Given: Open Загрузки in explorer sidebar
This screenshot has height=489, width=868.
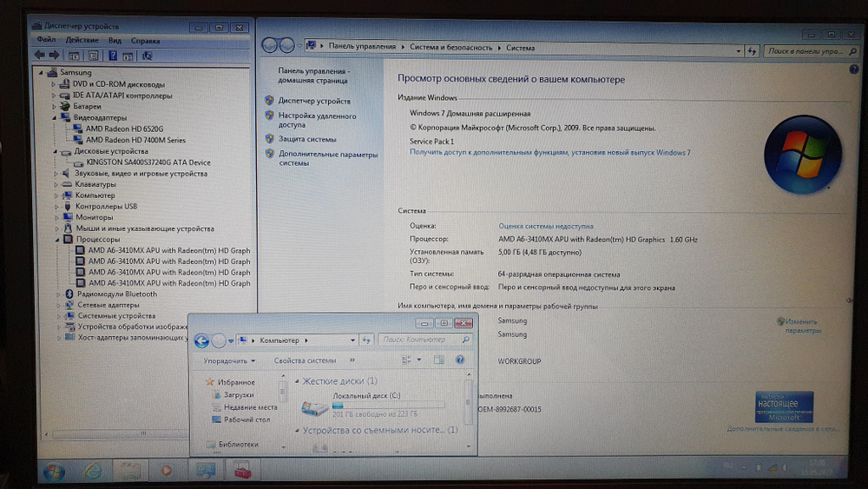Looking at the screenshot, I should point(239,395).
